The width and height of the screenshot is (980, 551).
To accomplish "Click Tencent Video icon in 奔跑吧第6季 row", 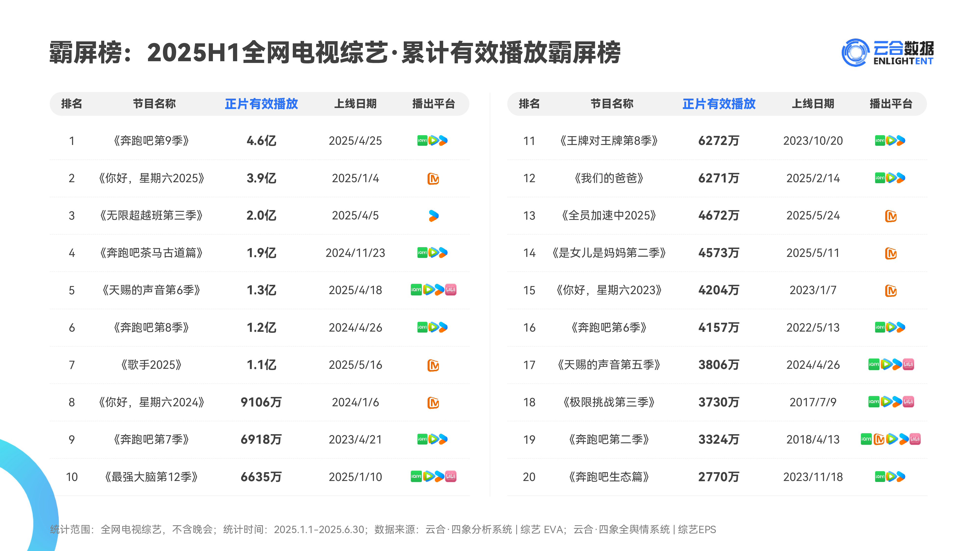I will 891,327.
